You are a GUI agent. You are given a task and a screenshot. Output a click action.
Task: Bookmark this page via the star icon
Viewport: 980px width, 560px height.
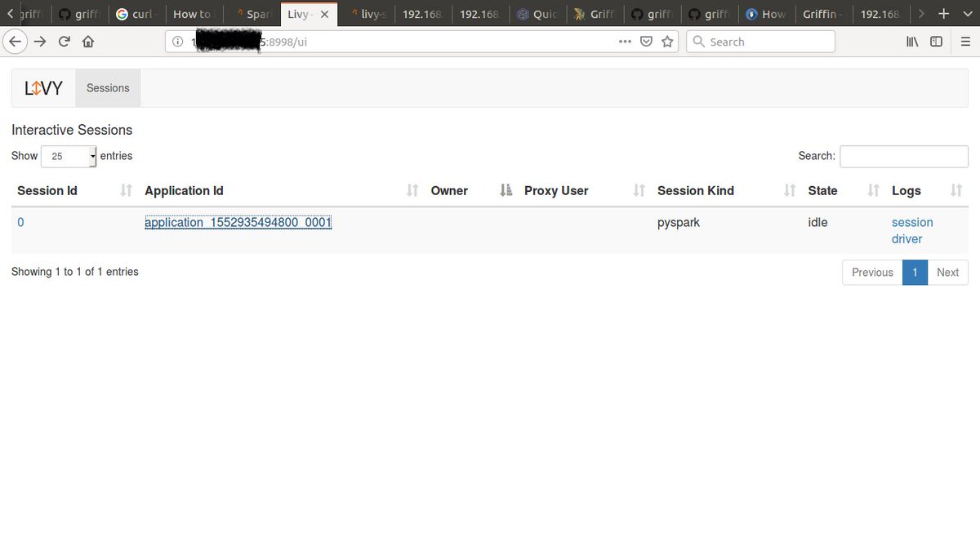tap(666, 41)
